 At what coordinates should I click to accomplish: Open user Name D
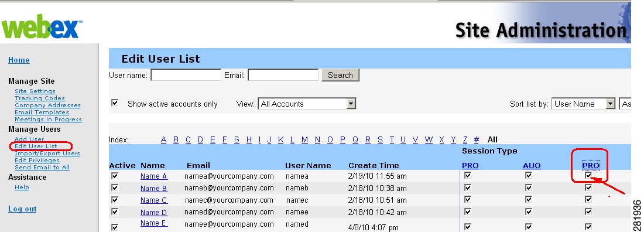click(x=154, y=213)
